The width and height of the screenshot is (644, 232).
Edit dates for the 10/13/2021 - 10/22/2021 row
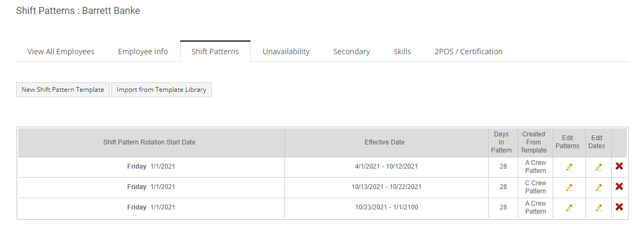(x=599, y=187)
